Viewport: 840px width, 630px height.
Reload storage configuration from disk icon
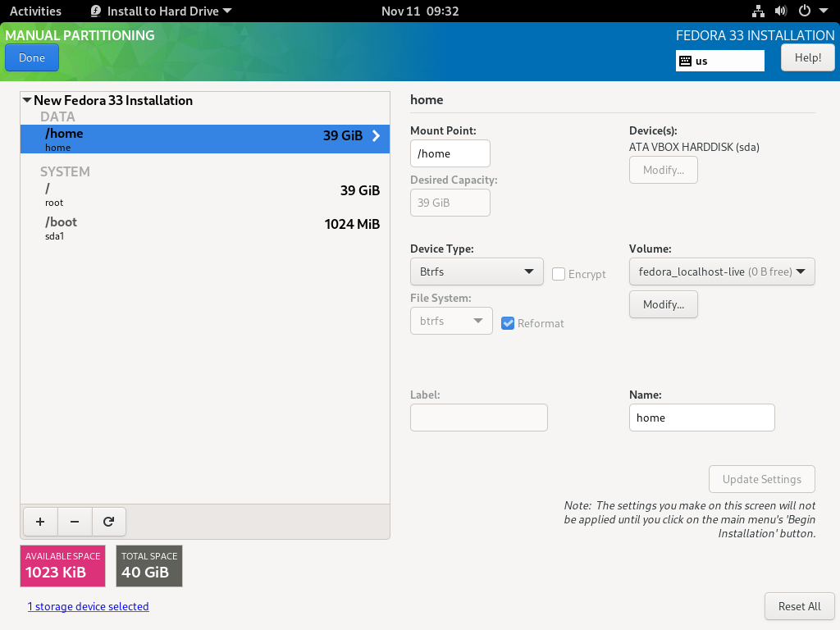click(x=109, y=522)
